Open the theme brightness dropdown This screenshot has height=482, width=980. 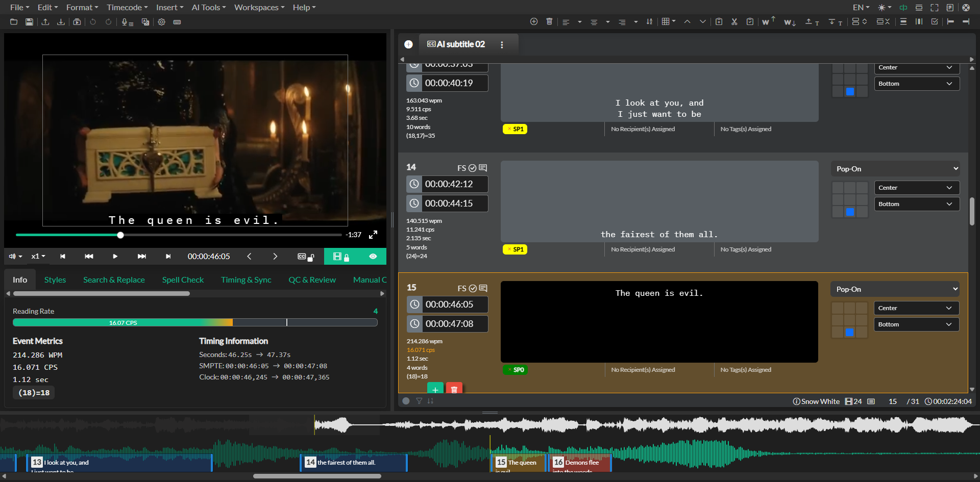(x=884, y=8)
